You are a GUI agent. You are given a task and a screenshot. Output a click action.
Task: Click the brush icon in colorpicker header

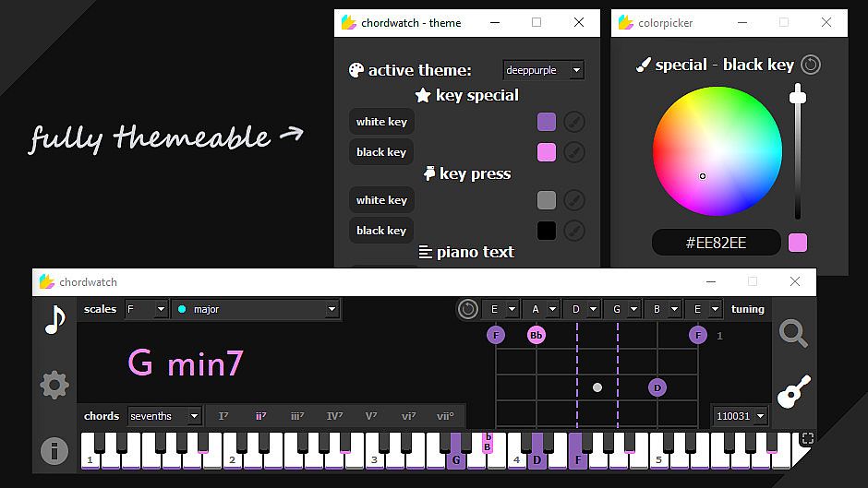pyautogui.click(x=644, y=65)
